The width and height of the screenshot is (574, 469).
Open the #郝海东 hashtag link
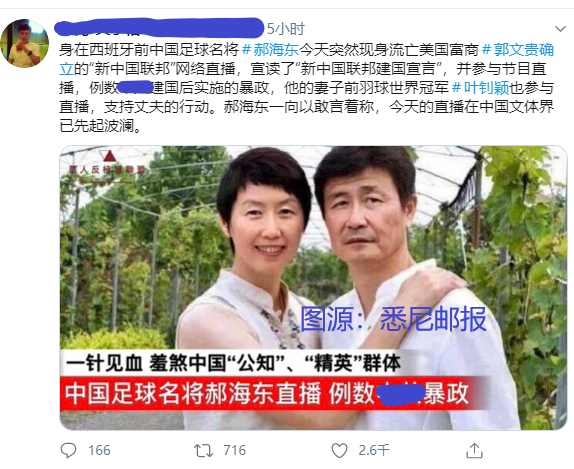tap(271, 49)
